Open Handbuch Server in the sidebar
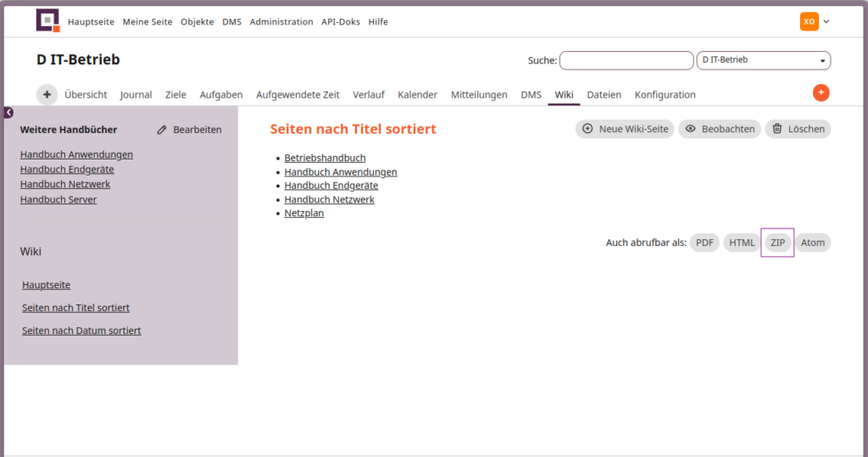Screen dimensions: 868x457 pyautogui.click(x=58, y=199)
